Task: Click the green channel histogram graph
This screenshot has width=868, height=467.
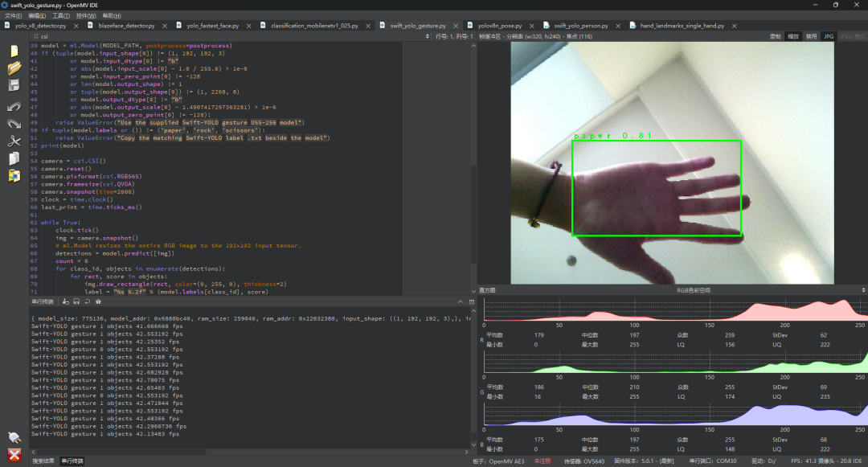Action: tap(674, 362)
